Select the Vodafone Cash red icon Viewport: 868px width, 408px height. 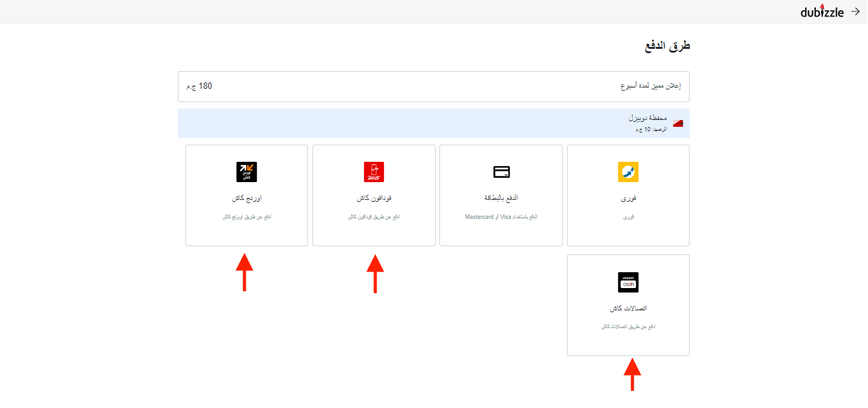[x=374, y=172]
